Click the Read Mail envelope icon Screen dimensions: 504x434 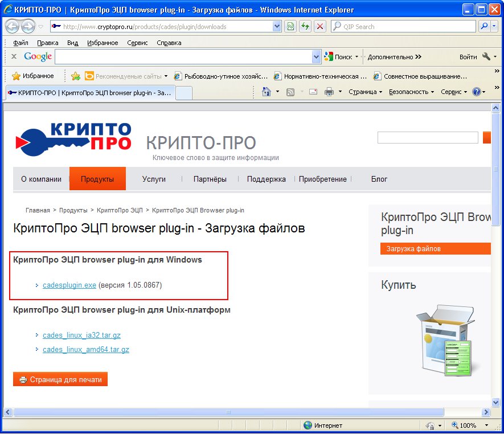tap(313, 92)
